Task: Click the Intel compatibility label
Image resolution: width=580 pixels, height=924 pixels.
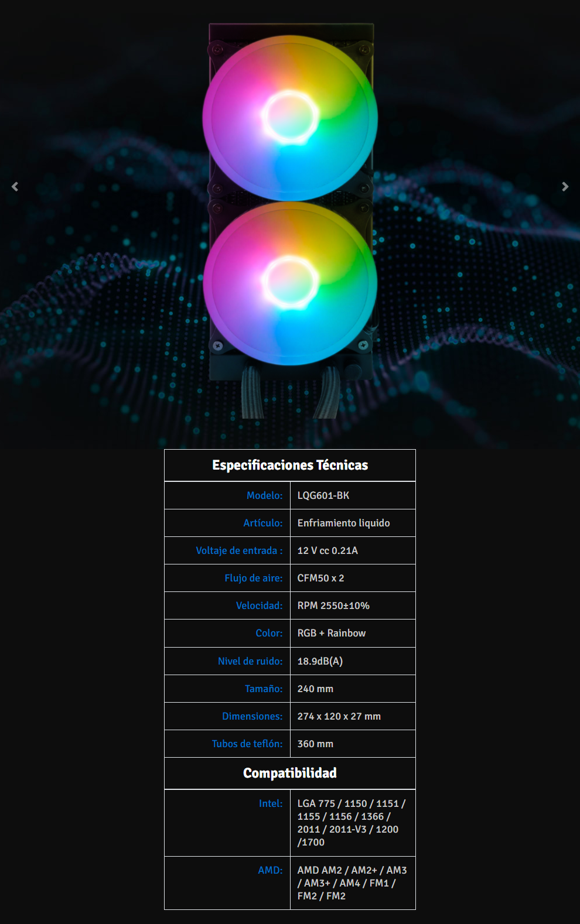Action: 271,803
